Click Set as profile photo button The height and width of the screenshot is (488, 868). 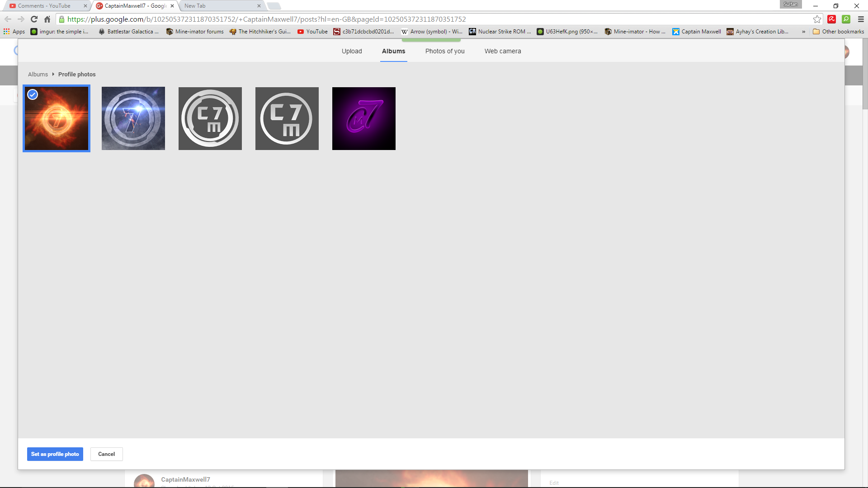pos(55,454)
